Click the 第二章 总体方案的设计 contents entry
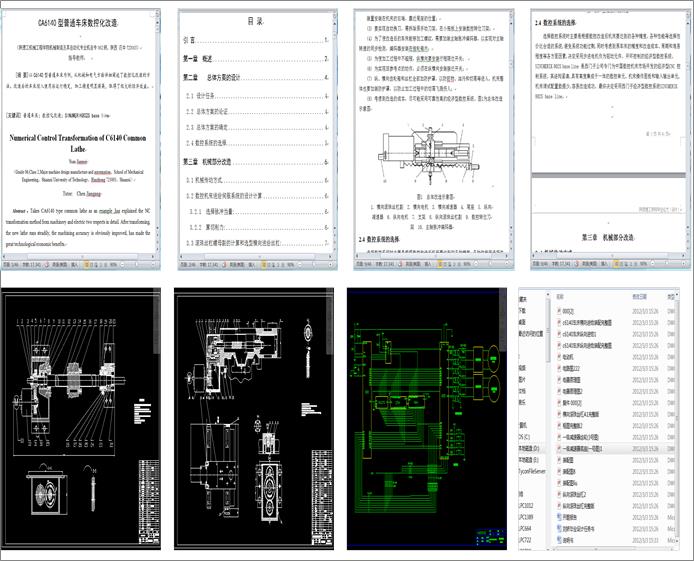 pos(256,78)
